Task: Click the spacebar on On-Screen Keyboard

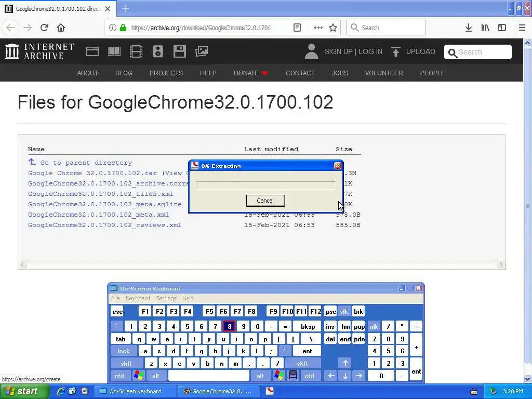Action: (x=209, y=376)
